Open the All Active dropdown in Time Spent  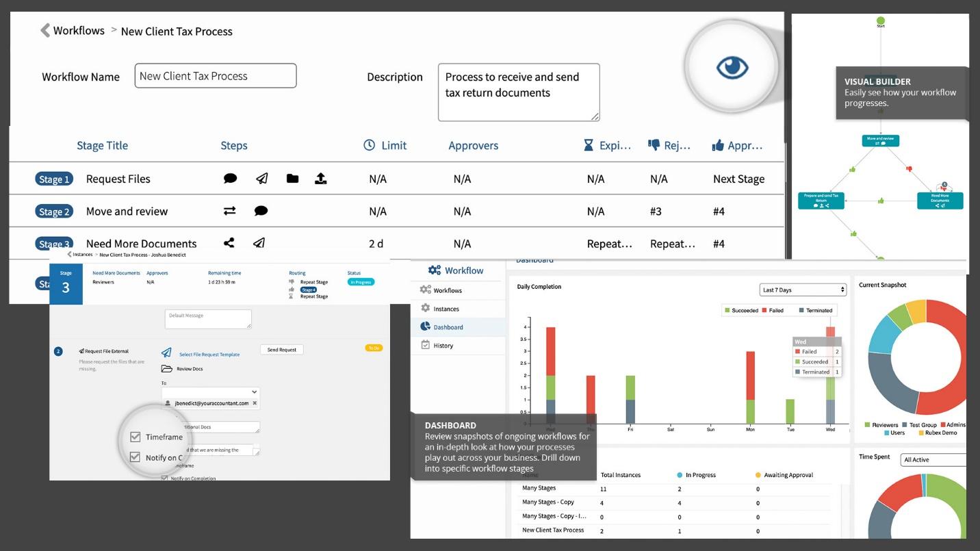(x=933, y=459)
